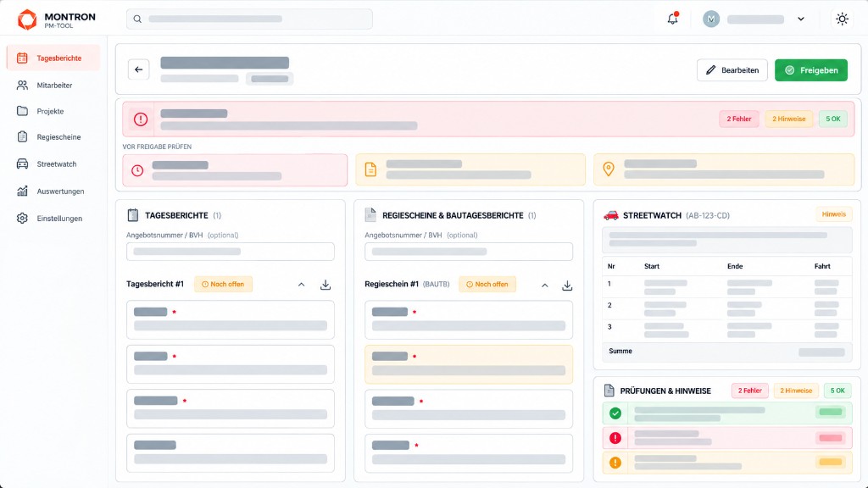Image resolution: width=868 pixels, height=488 pixels.
Task: Select Streetwatch trip row 2
Action: 726,308
